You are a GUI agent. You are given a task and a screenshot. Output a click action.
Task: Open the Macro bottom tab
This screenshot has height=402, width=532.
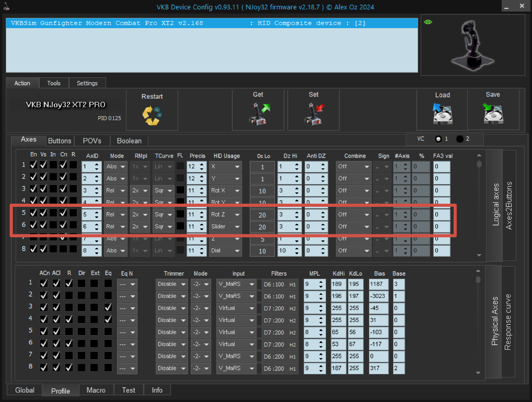[x=96, y=390]
